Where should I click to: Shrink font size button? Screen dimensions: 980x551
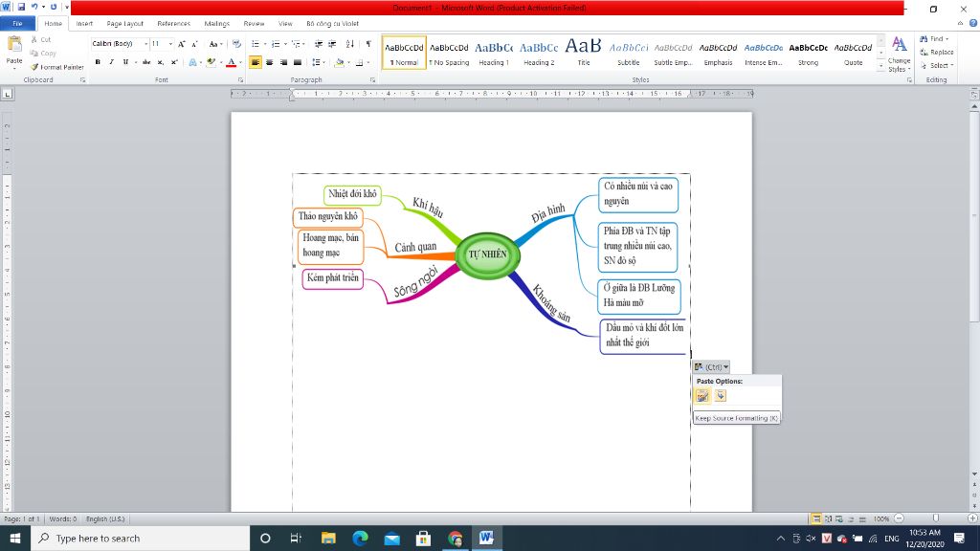(x=194, y=44)
